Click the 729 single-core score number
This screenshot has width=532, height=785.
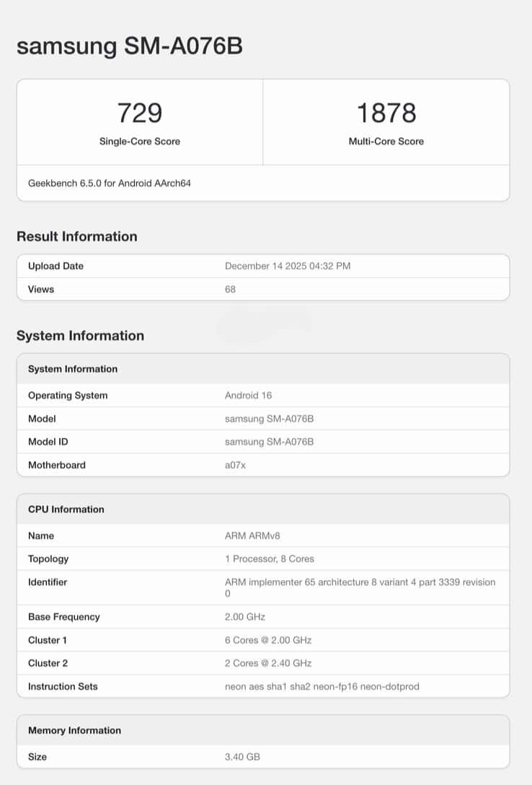click(140, 113)
